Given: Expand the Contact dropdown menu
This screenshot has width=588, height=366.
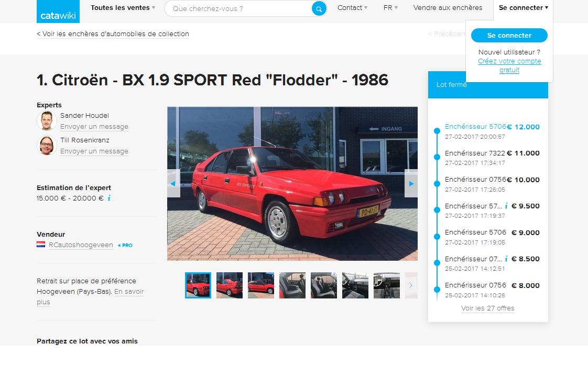Looking at the screenshot, I should click(353, 8).
